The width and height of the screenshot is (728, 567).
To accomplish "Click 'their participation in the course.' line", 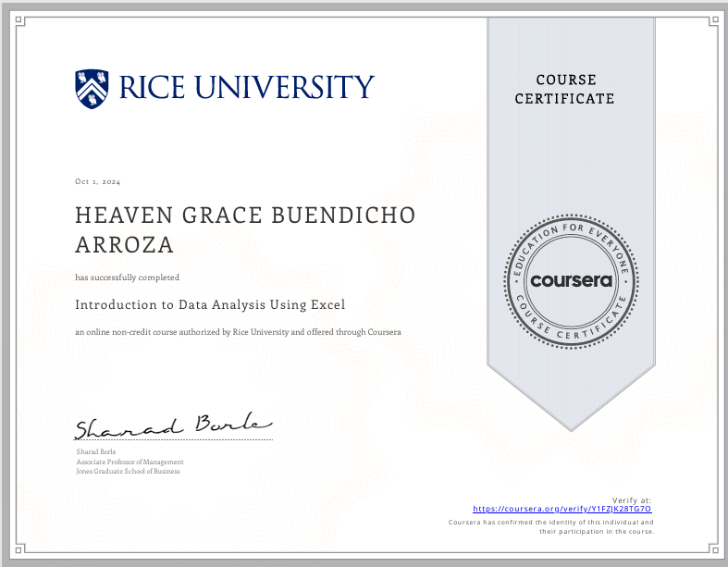I will pos(597,531).
